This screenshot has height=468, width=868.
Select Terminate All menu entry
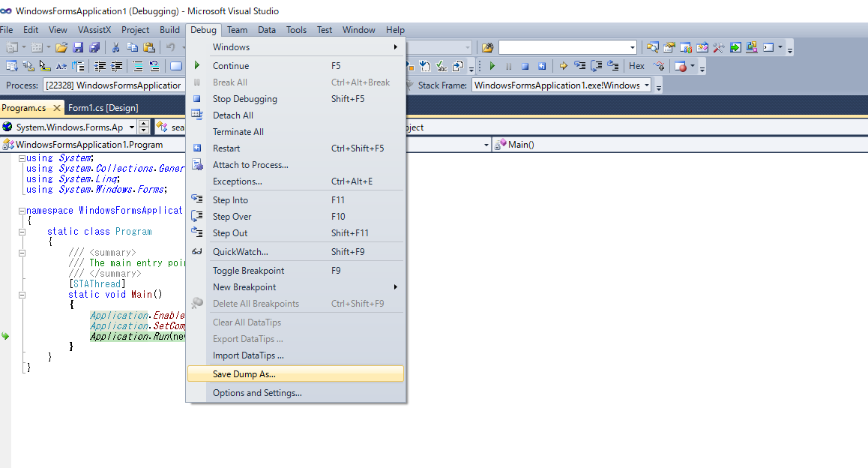(295, 132)
